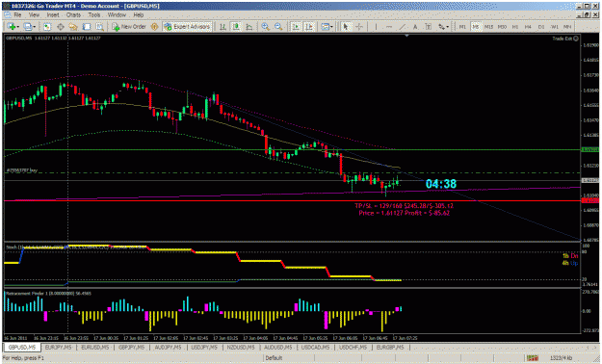This screenshot has width=602, height=364.
Task: Toggle the Data Window crosshair-target icon
Action: click(61, 27)
